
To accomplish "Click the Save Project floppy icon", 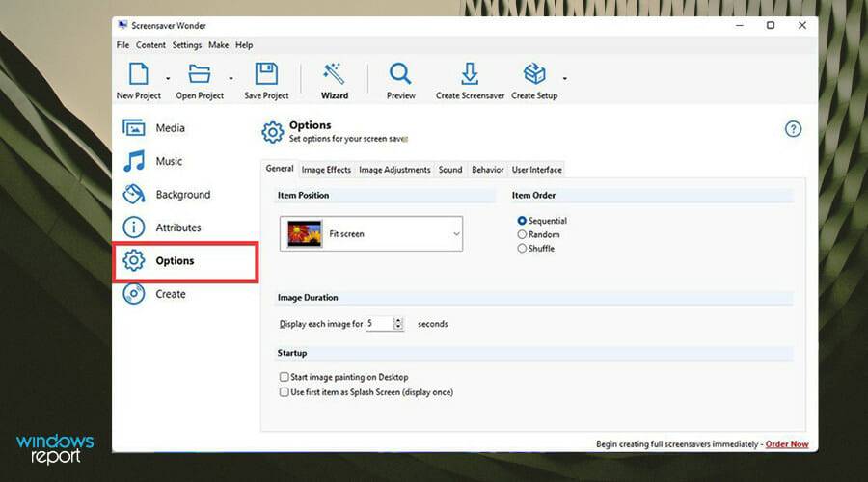I will point(266,74).
